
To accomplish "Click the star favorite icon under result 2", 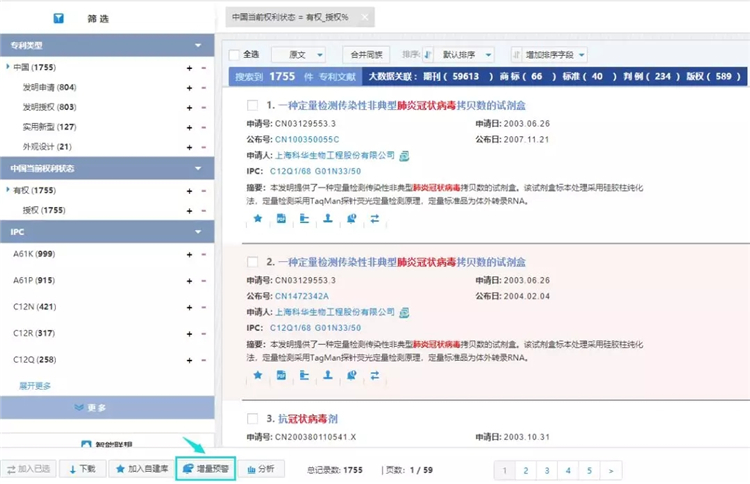I will [257, 375].
